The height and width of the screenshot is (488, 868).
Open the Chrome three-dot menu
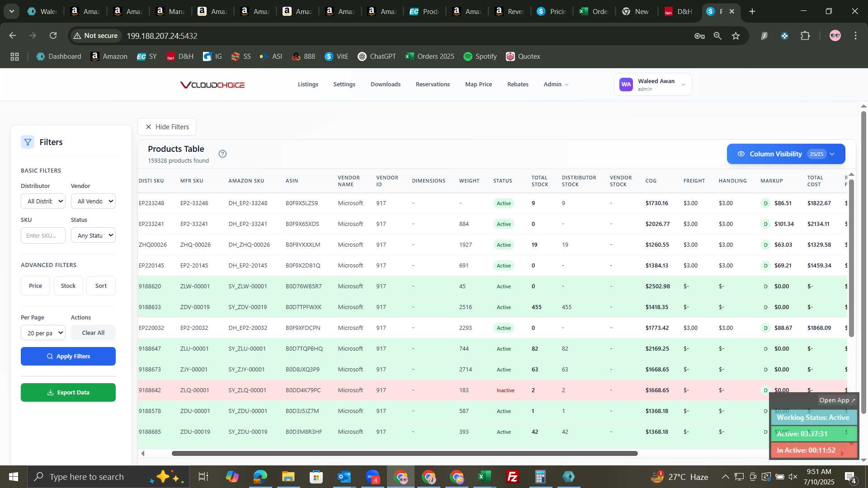(x=855, y=36)
